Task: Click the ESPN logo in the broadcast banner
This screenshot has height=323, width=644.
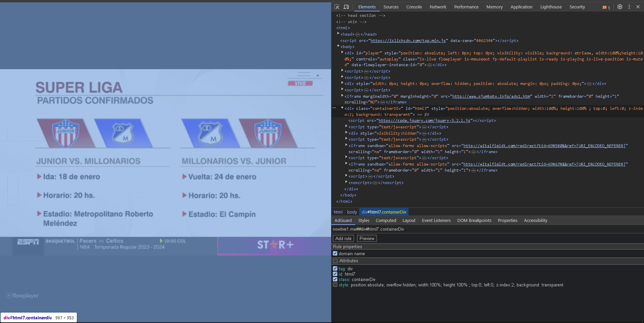Action: click(28, 242)
